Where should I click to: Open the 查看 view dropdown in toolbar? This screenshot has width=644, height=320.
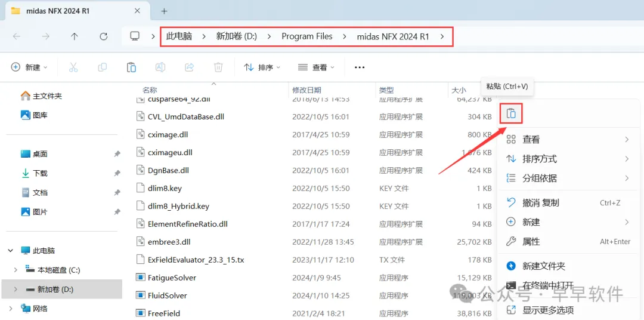tap(316, 67)
